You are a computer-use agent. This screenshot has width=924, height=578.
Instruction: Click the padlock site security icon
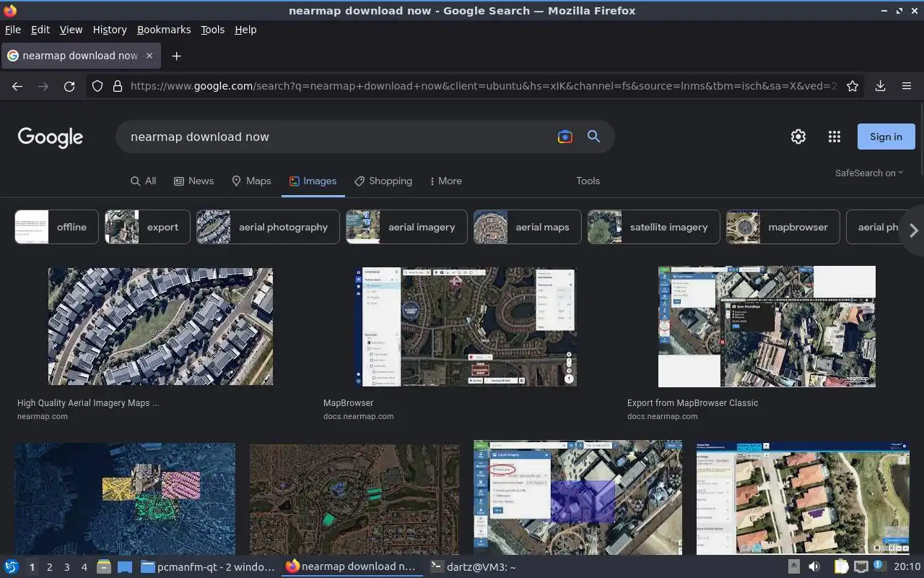pyautogui.click(x=117, y=86)
